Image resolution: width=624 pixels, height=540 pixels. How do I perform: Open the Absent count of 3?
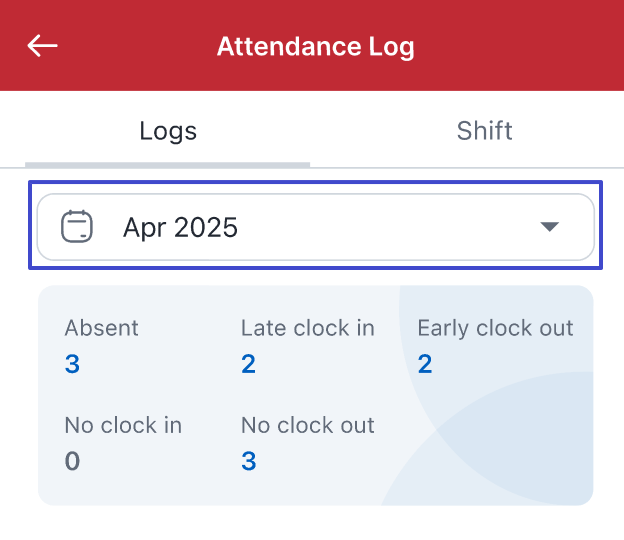coord(72,364)
